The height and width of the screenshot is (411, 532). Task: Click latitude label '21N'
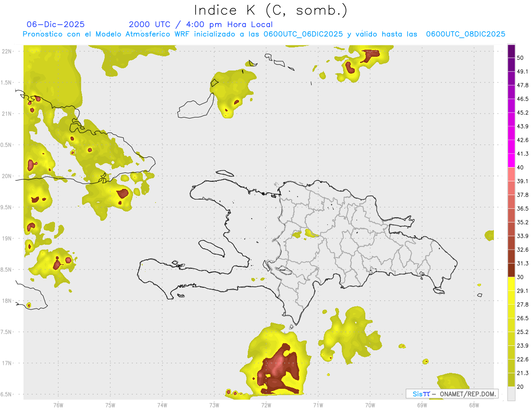pyautogui.click(x=7, y=114)
